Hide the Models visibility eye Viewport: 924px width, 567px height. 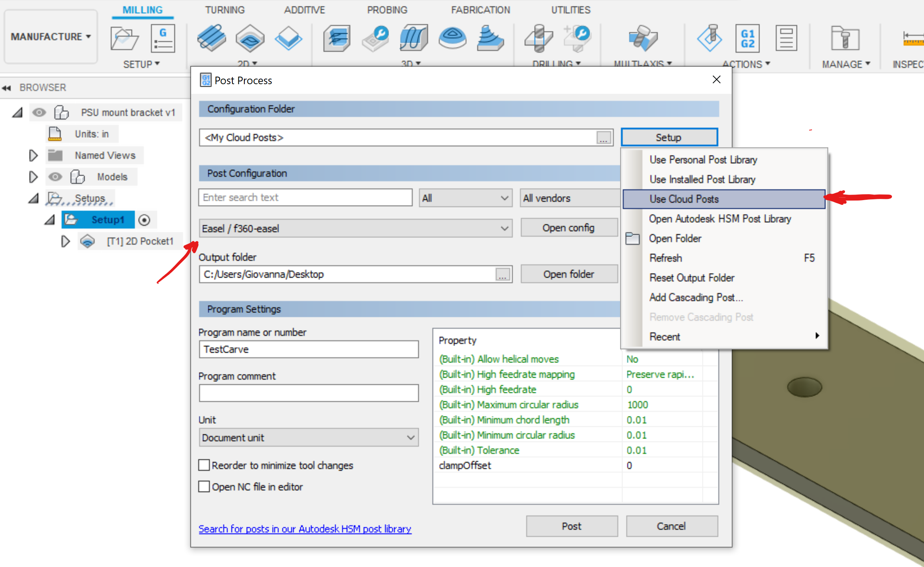coord(55,177)
